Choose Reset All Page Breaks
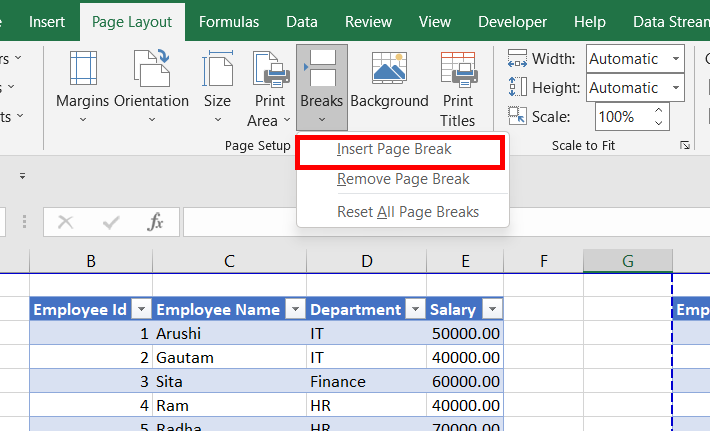710x431 pixels. 407,212
